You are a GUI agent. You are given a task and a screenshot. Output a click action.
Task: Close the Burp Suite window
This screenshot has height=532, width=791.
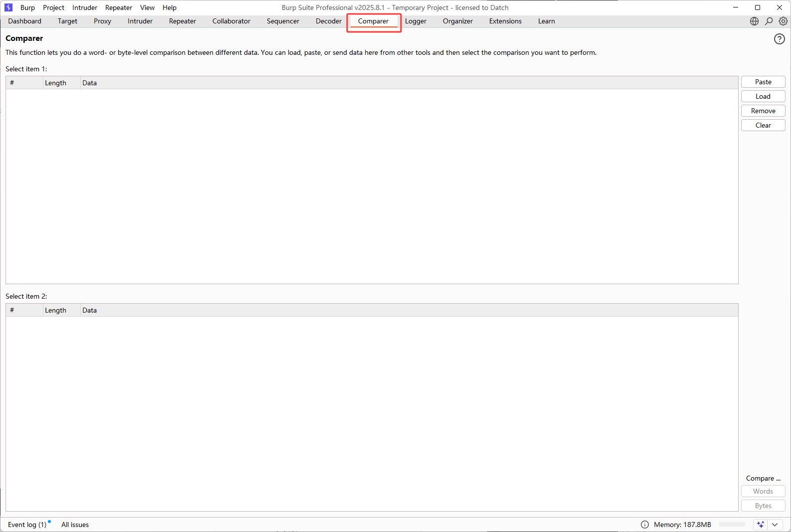pyautogui.click(x=780, y=7)
